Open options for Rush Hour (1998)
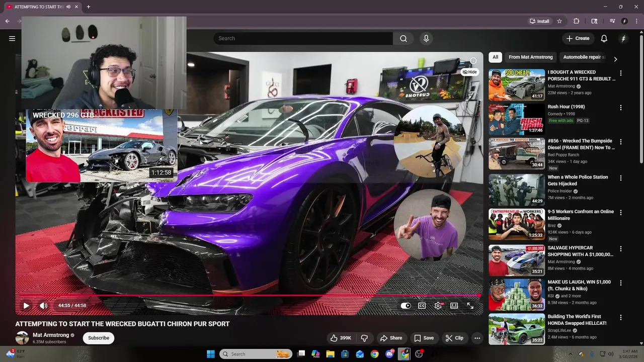644x362 pixels. pyautogui.click(x=620, y=108)
